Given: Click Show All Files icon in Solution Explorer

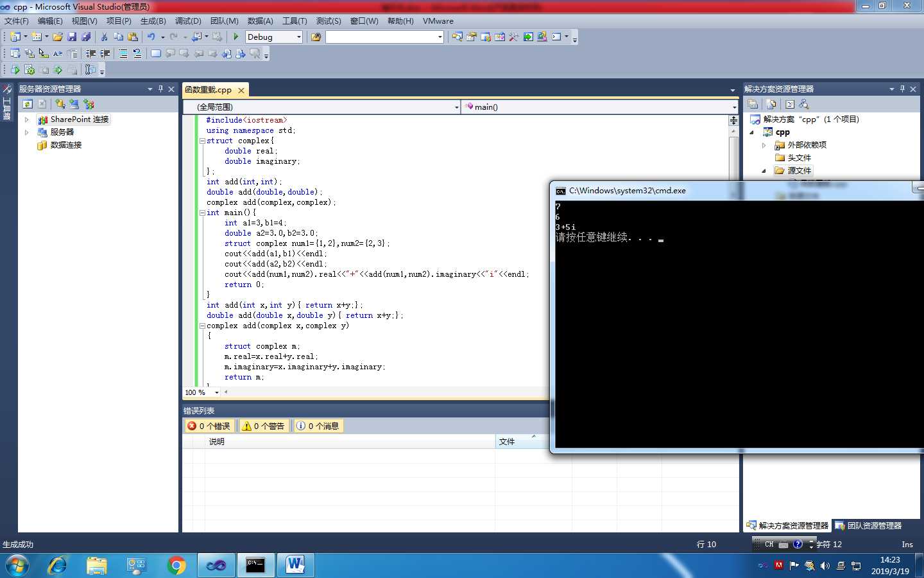Looking at the screenshot, I should pyautogui.click(x=771, y=104).
